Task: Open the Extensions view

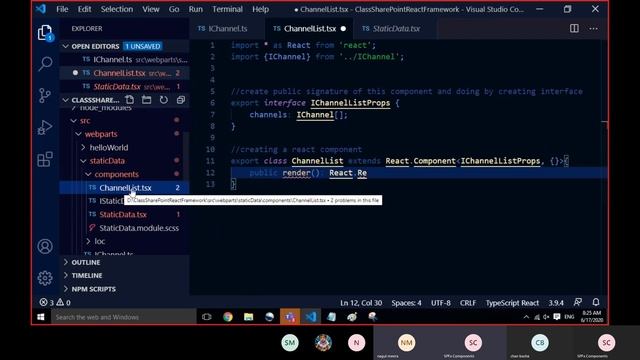Action: (45, 159)
